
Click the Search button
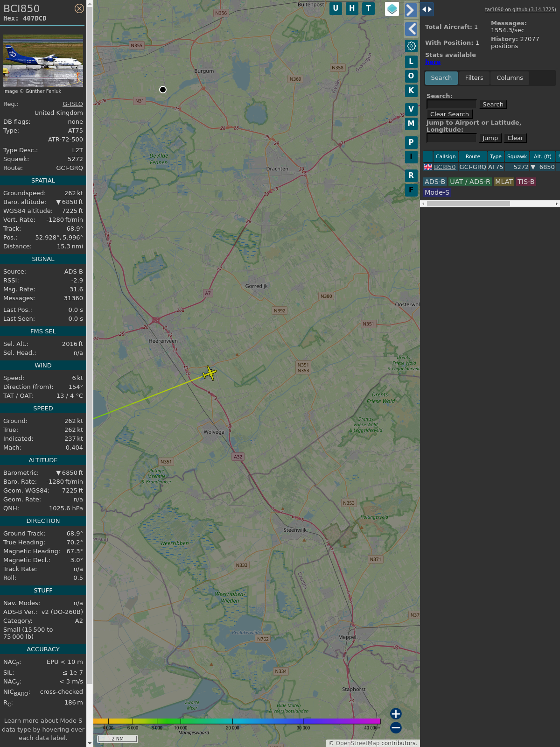(493, 105)
